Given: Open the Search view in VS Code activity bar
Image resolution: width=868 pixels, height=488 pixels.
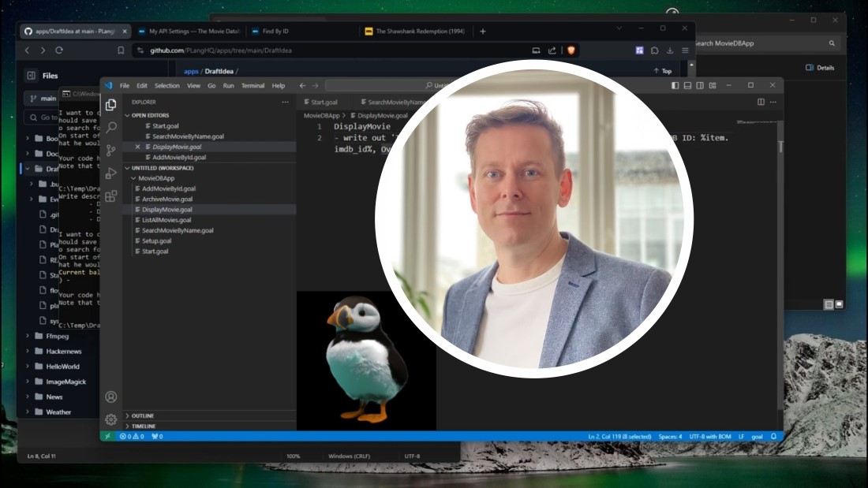Looking at the screenshot, I should (110, 127).
